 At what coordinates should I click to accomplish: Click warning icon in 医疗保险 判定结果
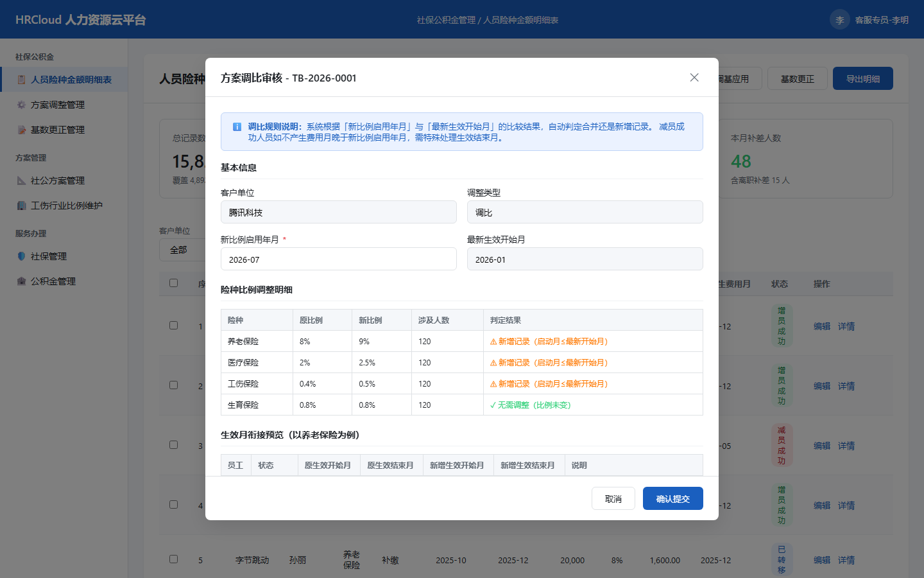click(493, 363)
